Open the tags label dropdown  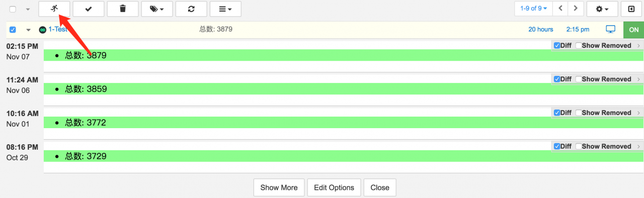(157, 9)
